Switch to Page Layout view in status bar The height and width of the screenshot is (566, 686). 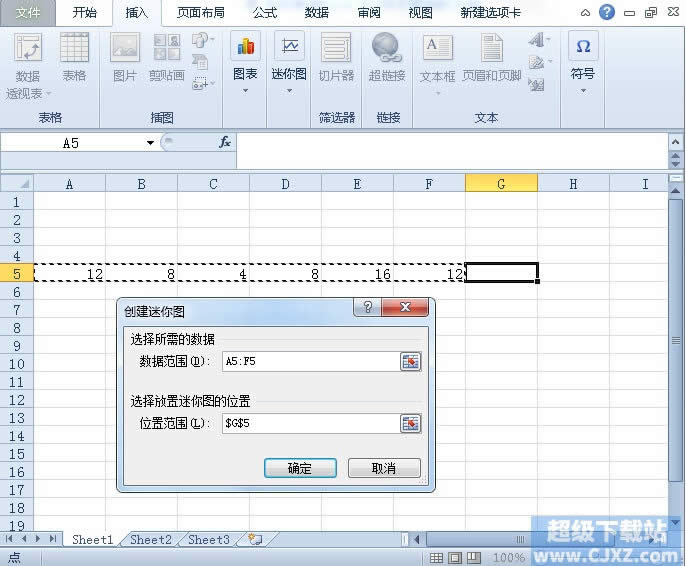click(x=455, y=558)
